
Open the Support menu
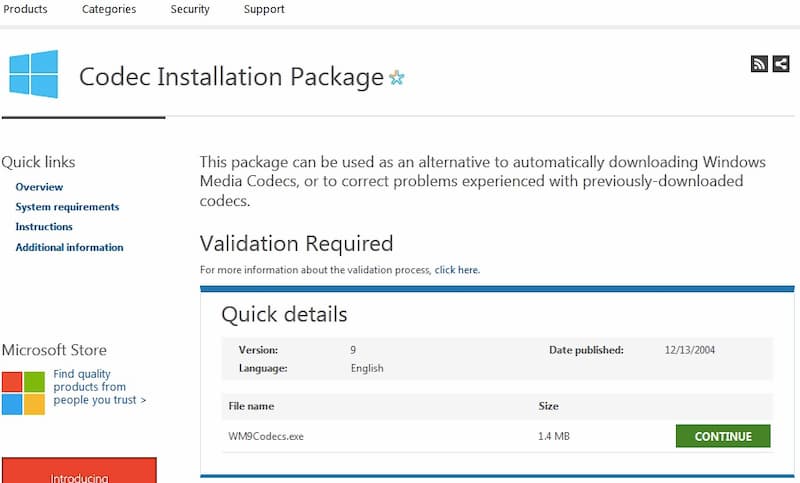264,9
